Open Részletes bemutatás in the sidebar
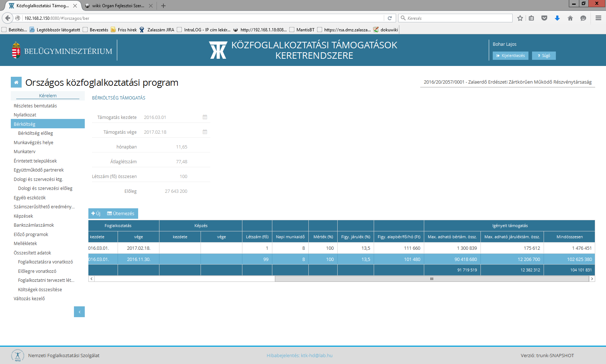The height and width of the screenshot is (364, 606). click(x=35, y=106)
